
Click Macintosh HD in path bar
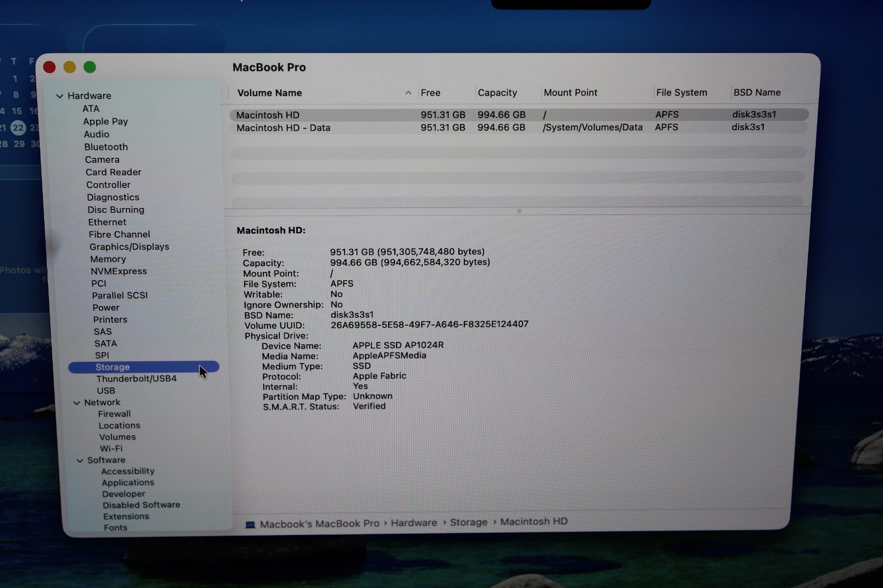point(534,521)
